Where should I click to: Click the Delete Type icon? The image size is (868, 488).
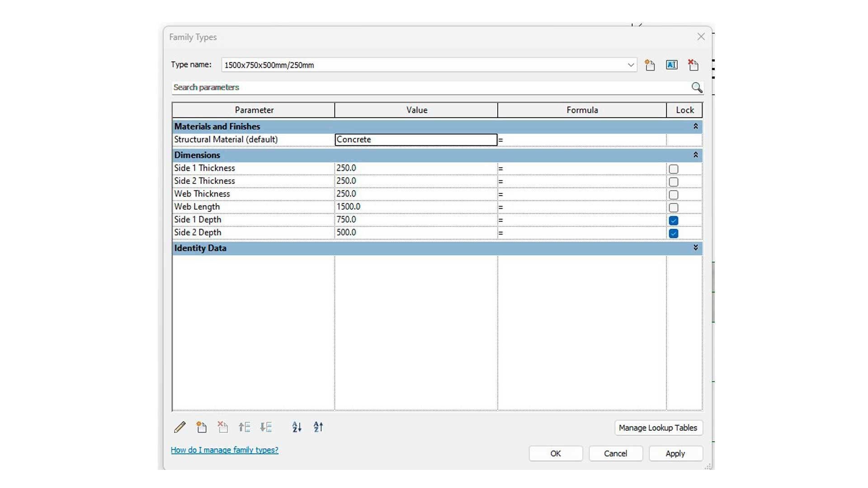(x=693, y=65)
